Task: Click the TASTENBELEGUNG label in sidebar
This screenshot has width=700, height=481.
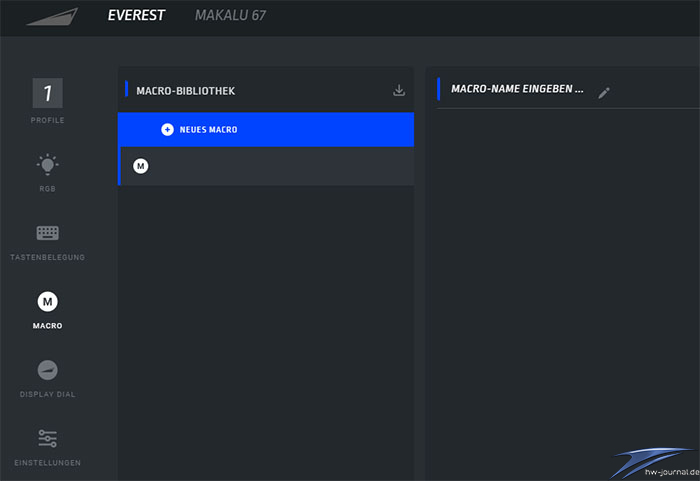Action: pyautogui.click(x=47, y=257)
